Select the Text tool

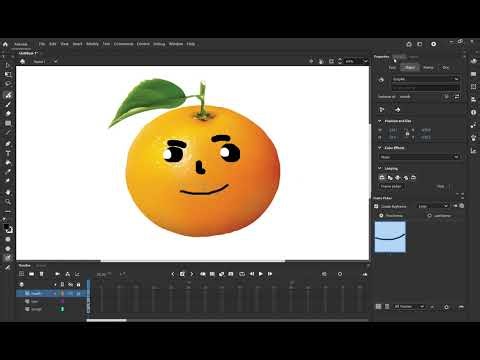[8, 153]
